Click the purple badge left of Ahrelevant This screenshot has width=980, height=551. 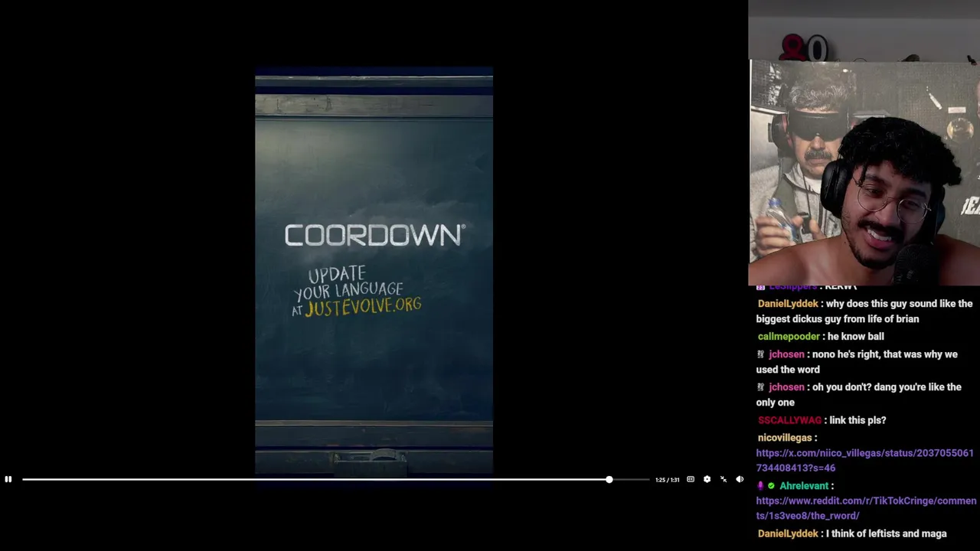point(760,486)
